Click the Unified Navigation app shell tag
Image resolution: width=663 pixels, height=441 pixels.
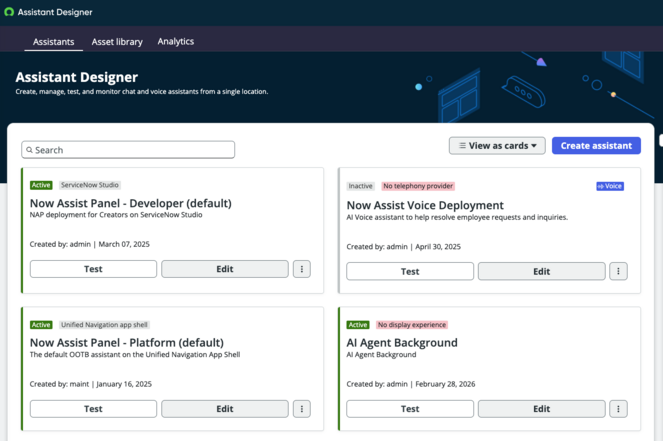click(x=104, y=325)
